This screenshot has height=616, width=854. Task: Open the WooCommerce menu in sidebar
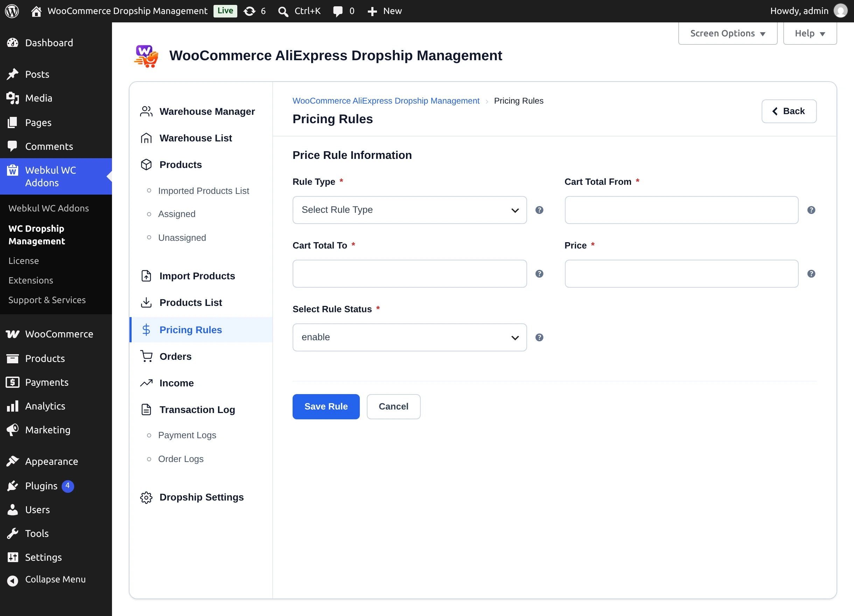coord(56,334)
